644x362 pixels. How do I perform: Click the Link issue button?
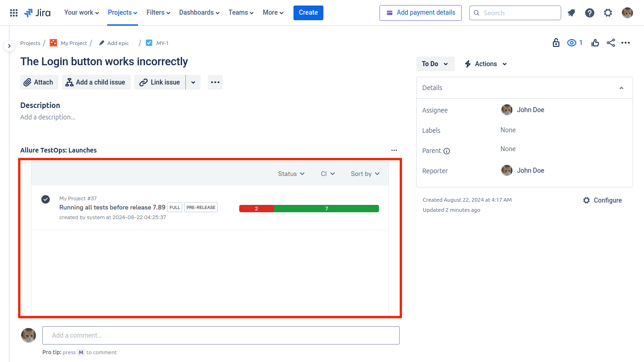(160, 82)
